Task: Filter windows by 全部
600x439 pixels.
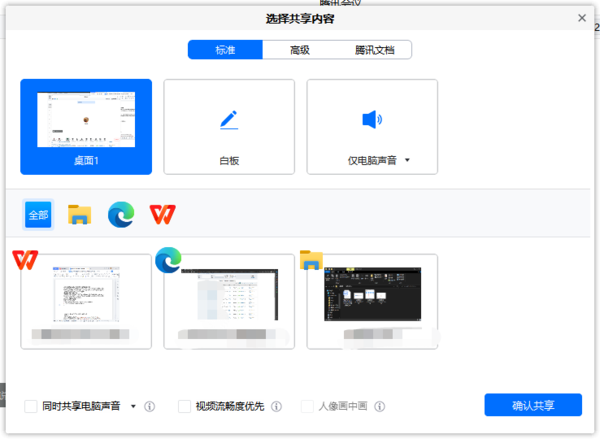Action: (38, 215)
